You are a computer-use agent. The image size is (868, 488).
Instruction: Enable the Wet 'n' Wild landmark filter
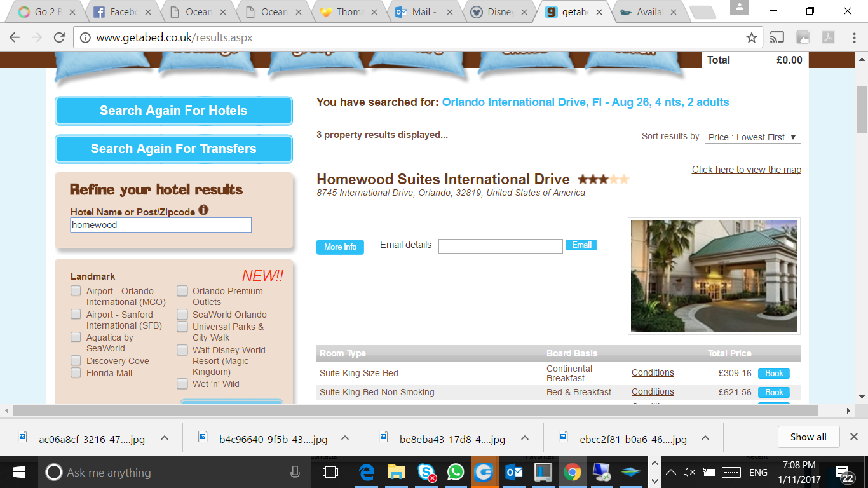182,384
